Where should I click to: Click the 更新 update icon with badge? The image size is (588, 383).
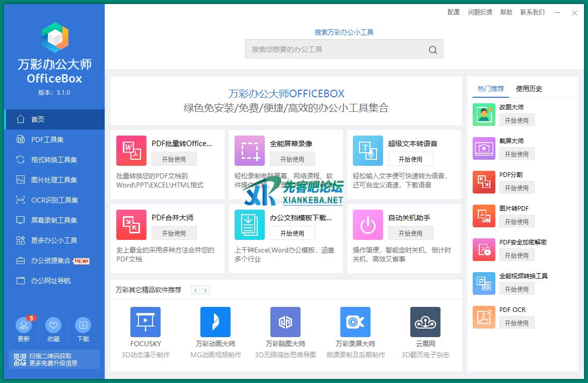pyautogui.click(x=24, y=325)
